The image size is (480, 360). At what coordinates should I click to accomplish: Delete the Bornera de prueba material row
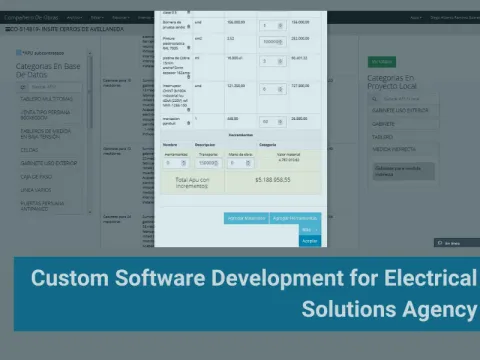pyautogui.click(x=188, y=27)
